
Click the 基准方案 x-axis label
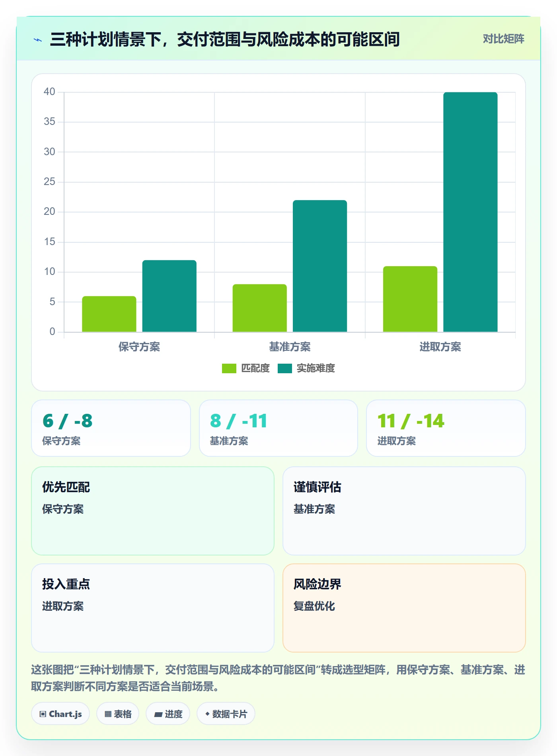[x=290, y=347]
